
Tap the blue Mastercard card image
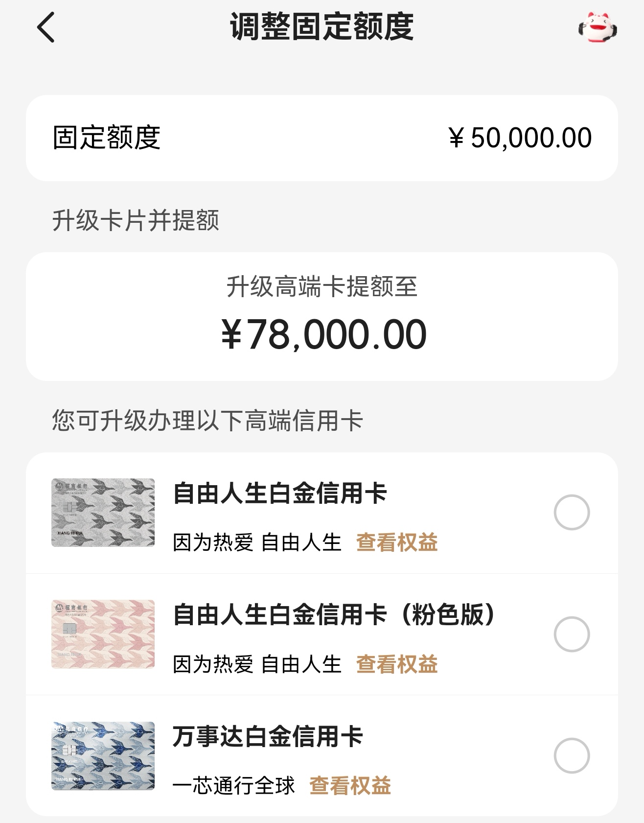pyautogui.click(x=103, y=755)
